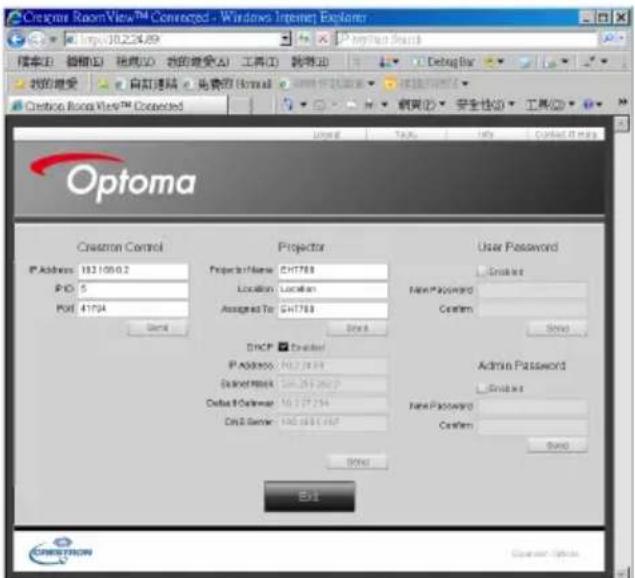Click Send below Assigned To field

click(x=357, y=328)
